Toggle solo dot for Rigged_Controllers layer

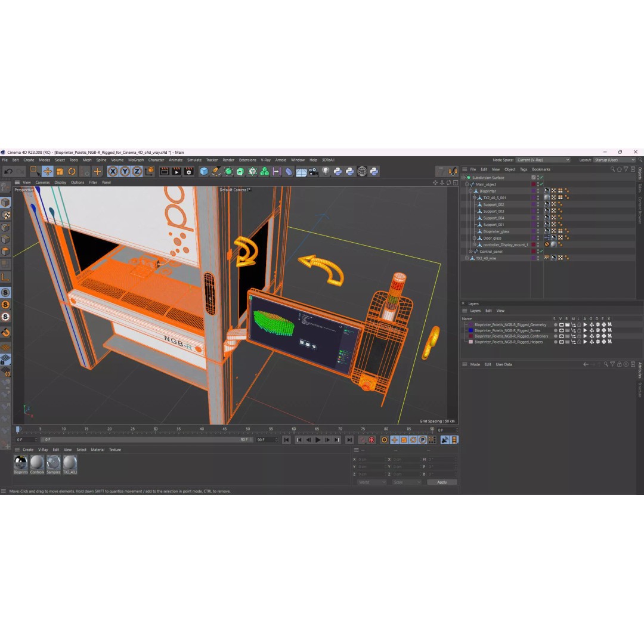(x=555, y=336)
